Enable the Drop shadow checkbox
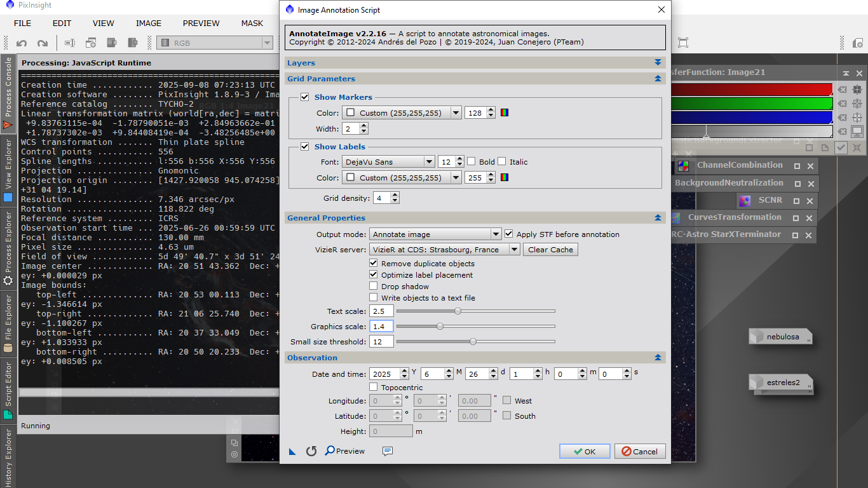The image size is (868, 488). [374, 287]
